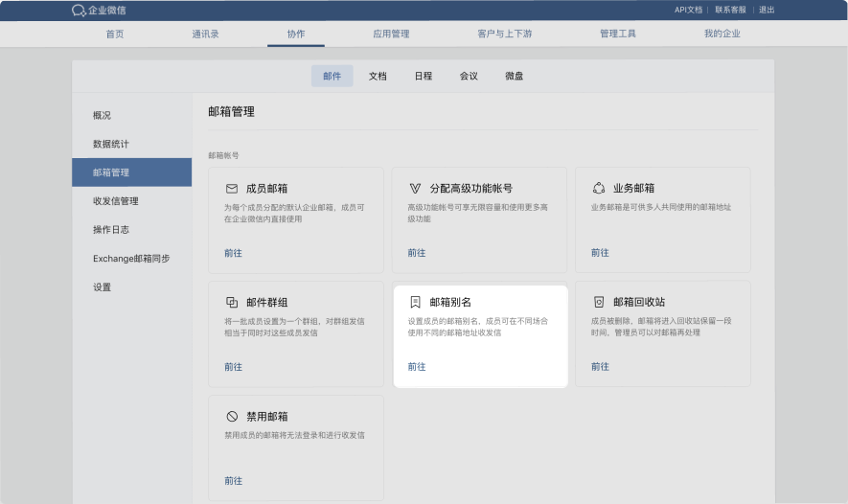This screenshot has width=848, height=504.
Task: Open Exchange邮箱同步 in the sidebar
Action: coord(130,259)
